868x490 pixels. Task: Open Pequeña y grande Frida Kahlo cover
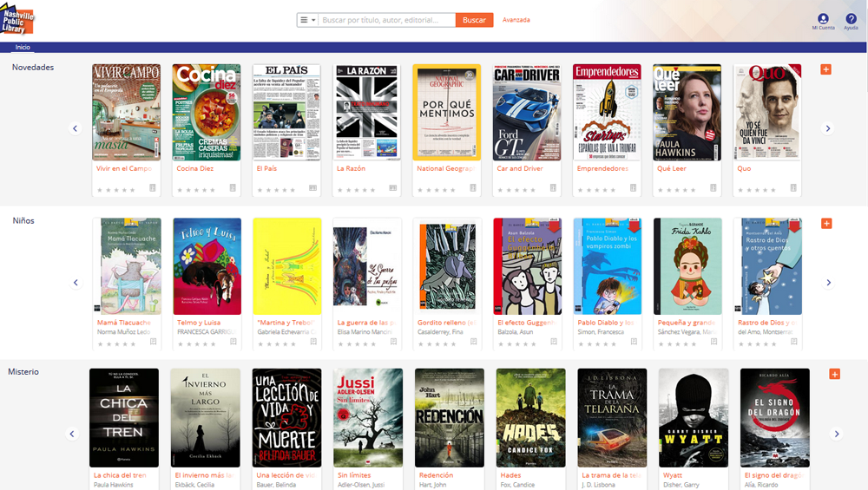coord(687,266)
